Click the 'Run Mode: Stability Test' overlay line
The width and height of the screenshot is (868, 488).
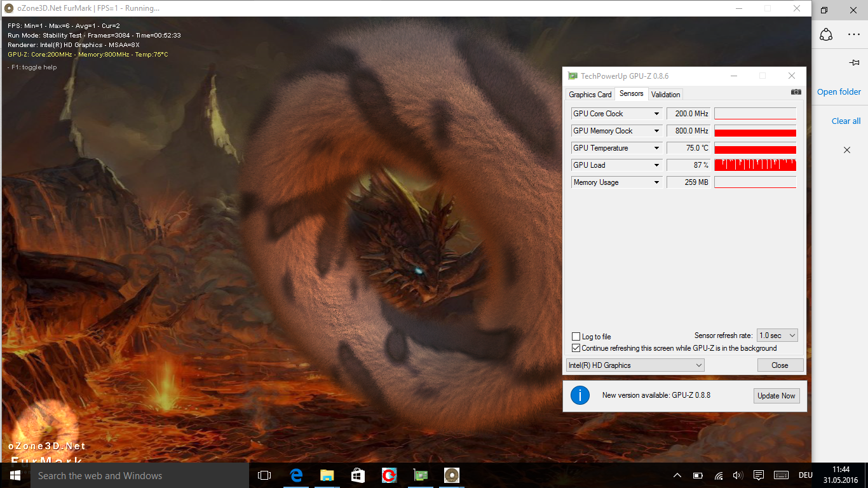94,36
